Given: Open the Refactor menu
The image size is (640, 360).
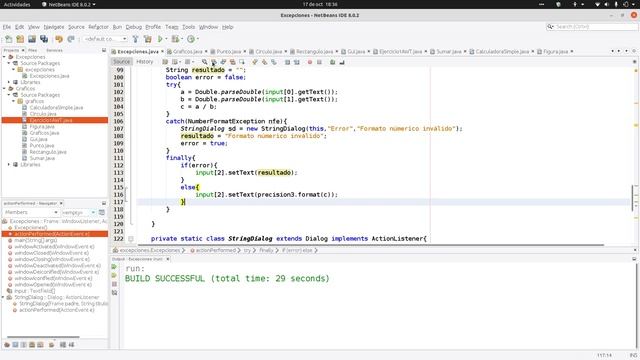Looking at the screenshot, I should 98,27.
